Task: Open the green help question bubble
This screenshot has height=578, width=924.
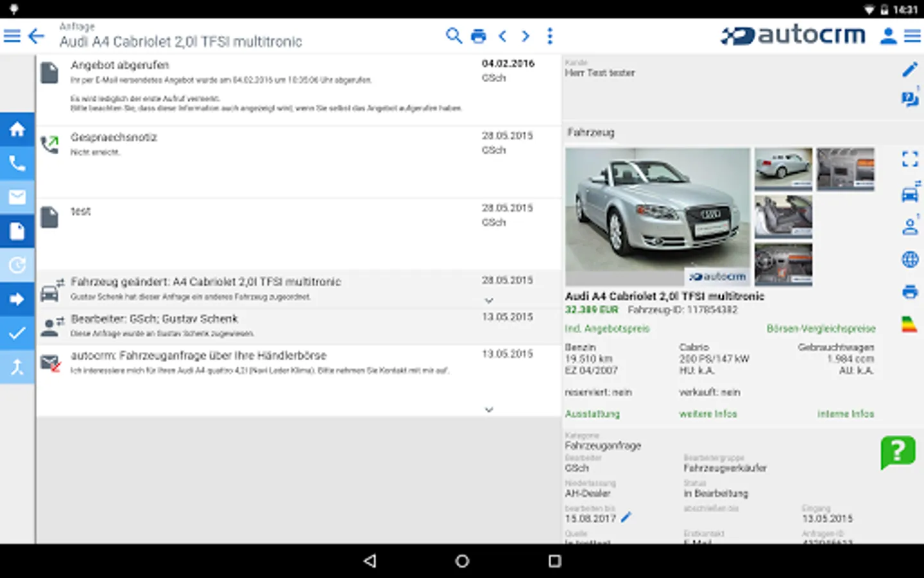Action: [x=898, y=453]
